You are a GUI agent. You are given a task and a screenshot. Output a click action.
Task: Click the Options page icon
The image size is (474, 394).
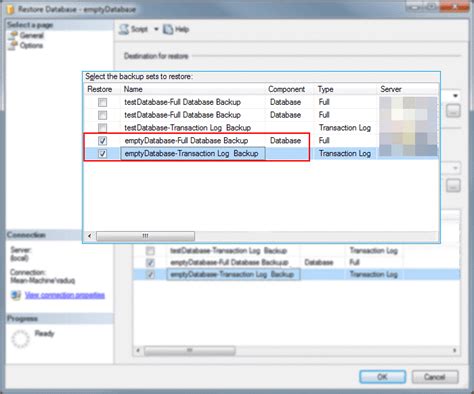tap(13, 45)
